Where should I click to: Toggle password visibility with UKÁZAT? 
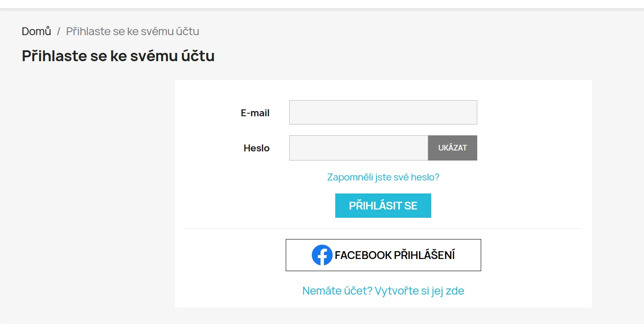coord(452,148)
